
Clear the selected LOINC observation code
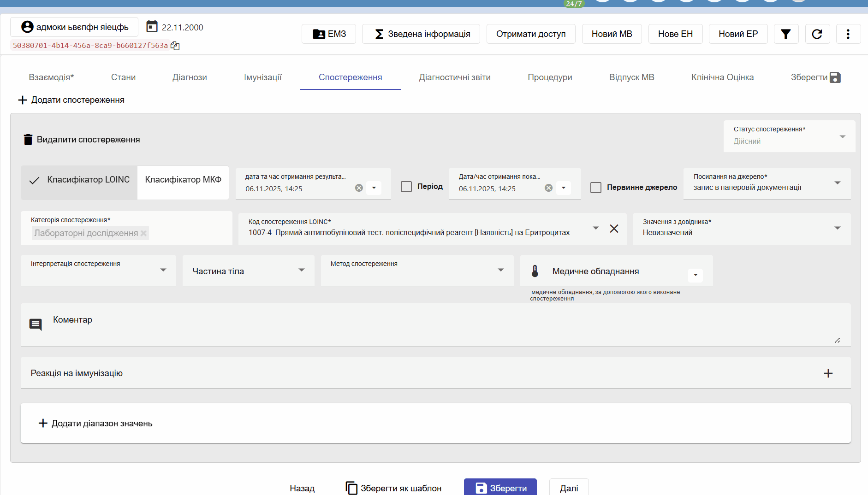tap(614, 229)
